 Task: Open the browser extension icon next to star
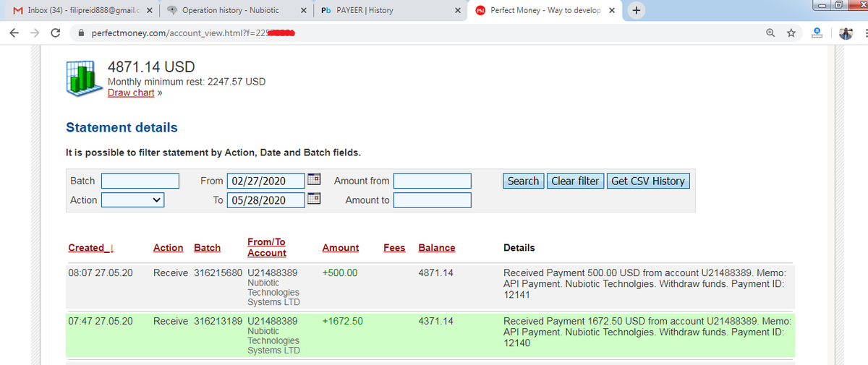point(817,33)
